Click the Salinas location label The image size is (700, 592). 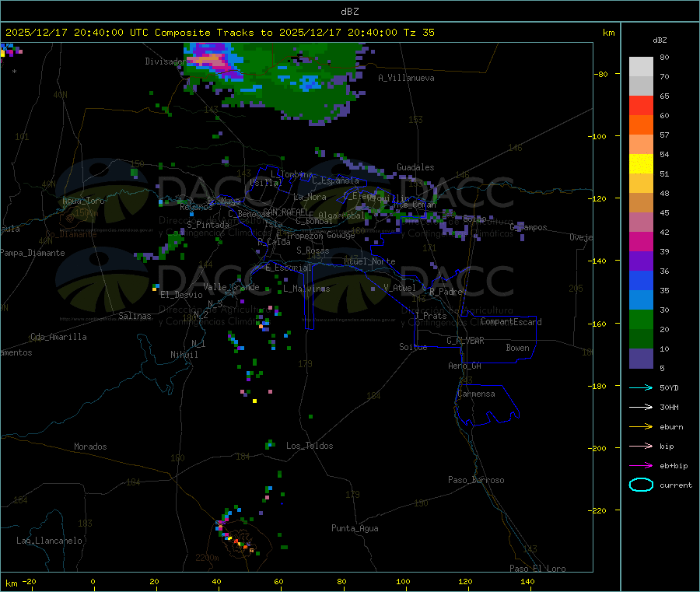point(135,316)
